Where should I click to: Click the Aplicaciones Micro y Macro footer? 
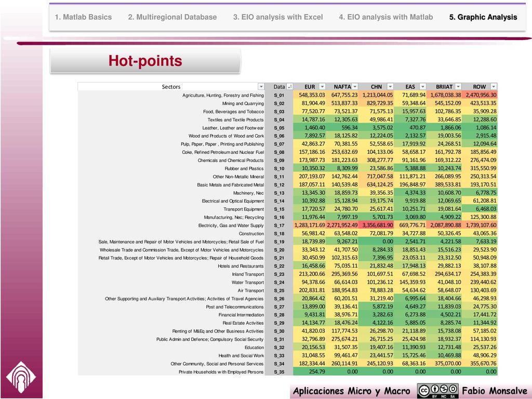[x=352, y=391]
